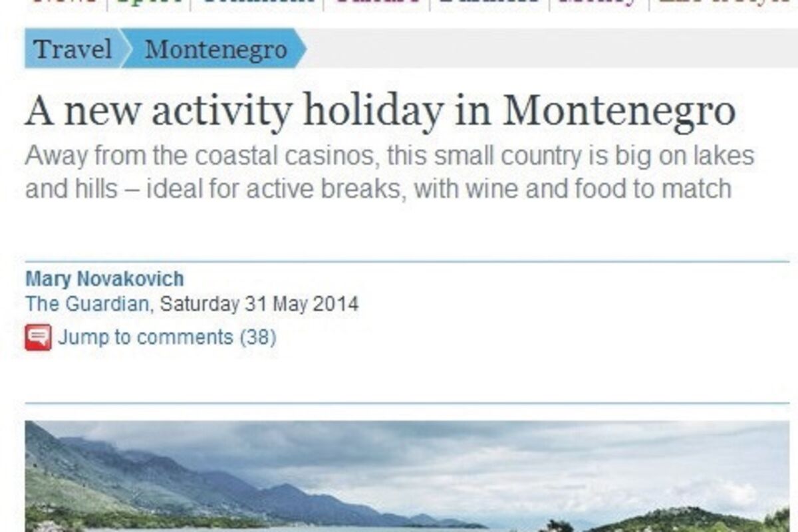Click the standfirst about coastal casinos
Screen dimensions: 798x532
tap(389, 172)
